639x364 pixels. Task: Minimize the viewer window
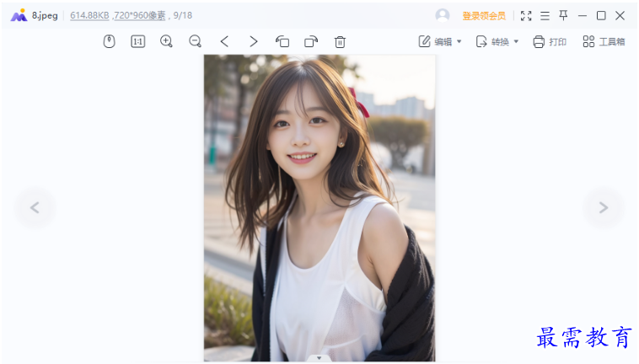click(583, 16)
